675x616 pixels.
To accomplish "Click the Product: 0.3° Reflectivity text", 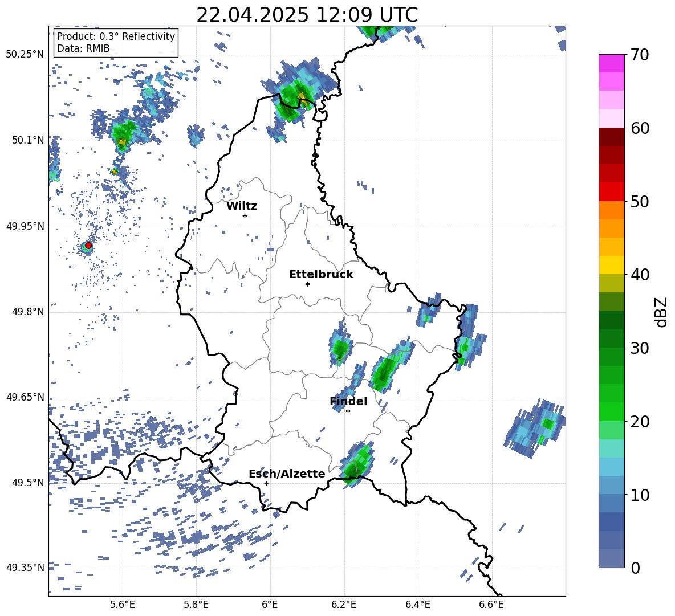I will (x=116, y=36).
